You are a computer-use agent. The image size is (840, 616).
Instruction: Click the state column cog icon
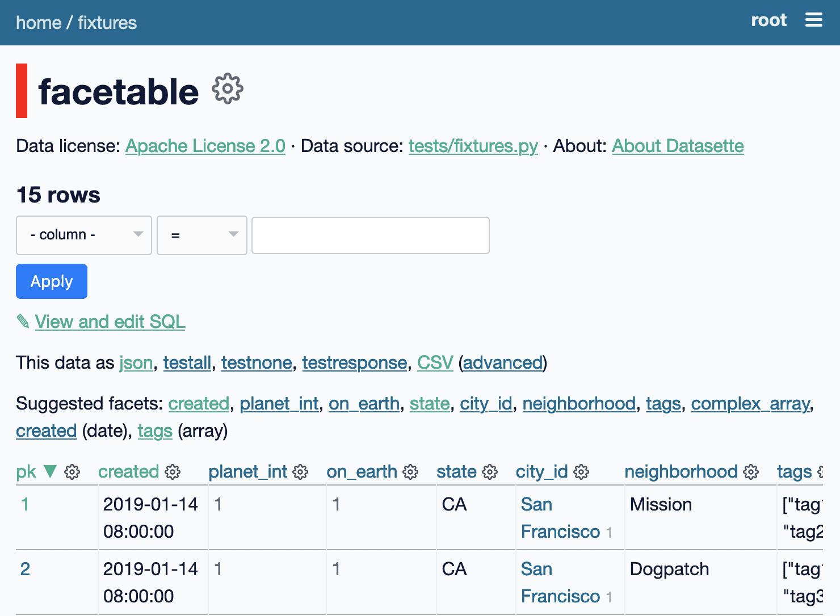click(490, 472)
